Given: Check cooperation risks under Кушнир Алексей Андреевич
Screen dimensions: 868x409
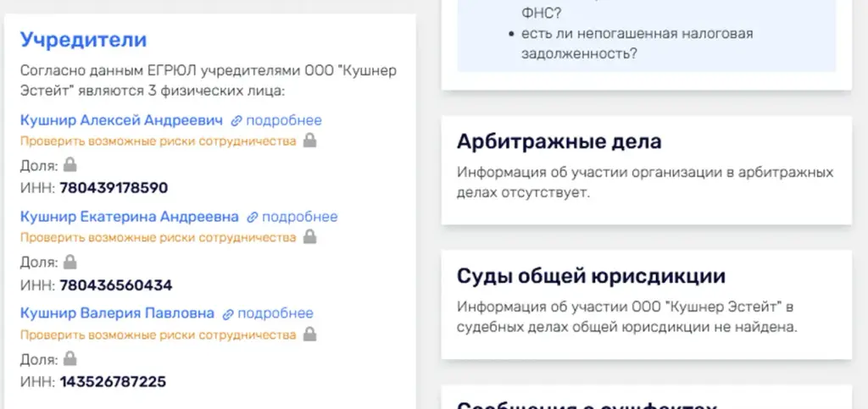Looking at the screenshot, I should (x=159, y=141).
